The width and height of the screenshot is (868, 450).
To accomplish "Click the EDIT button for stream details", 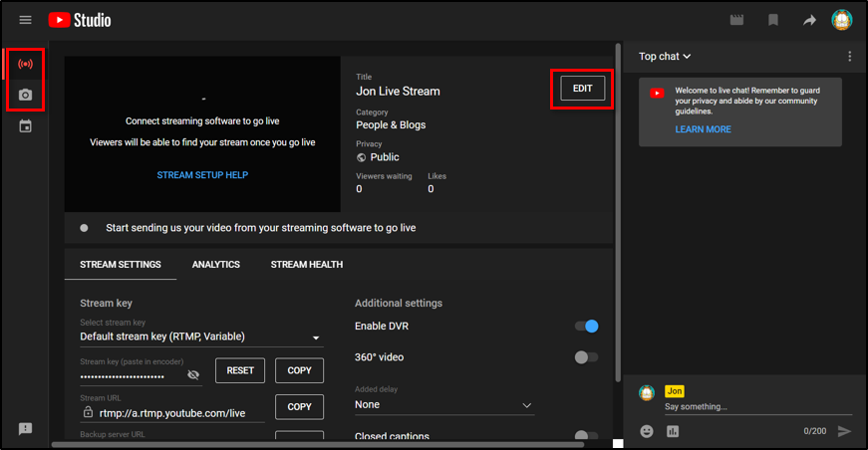I will (x=582, y=89).
